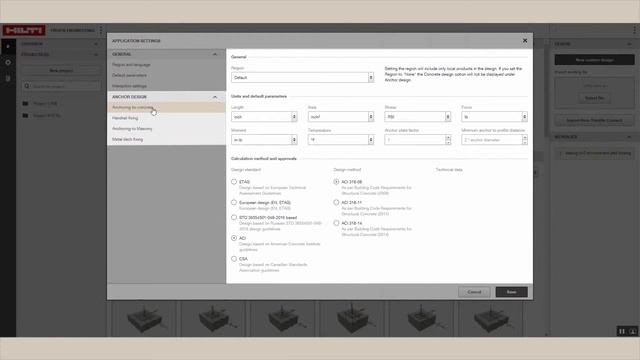Viewport: 640px width, 360px height.
Task: Collapse the ANCHOR DESIGN settings section
Action: click(215, 97)
